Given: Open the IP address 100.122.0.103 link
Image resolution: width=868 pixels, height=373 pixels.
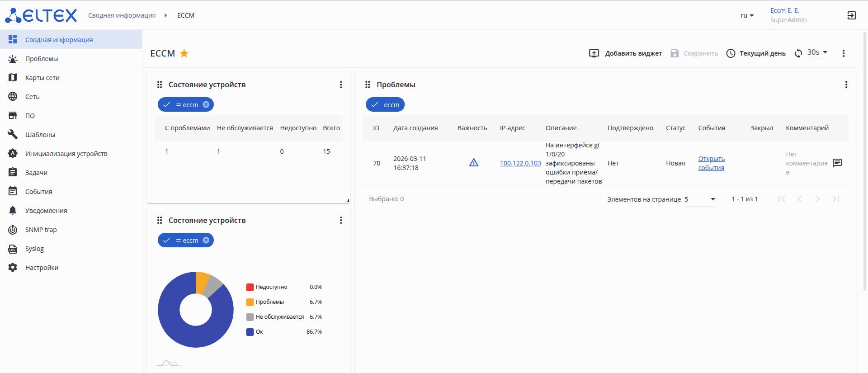Looking at the screenshot, I should (x=520, y=163).
